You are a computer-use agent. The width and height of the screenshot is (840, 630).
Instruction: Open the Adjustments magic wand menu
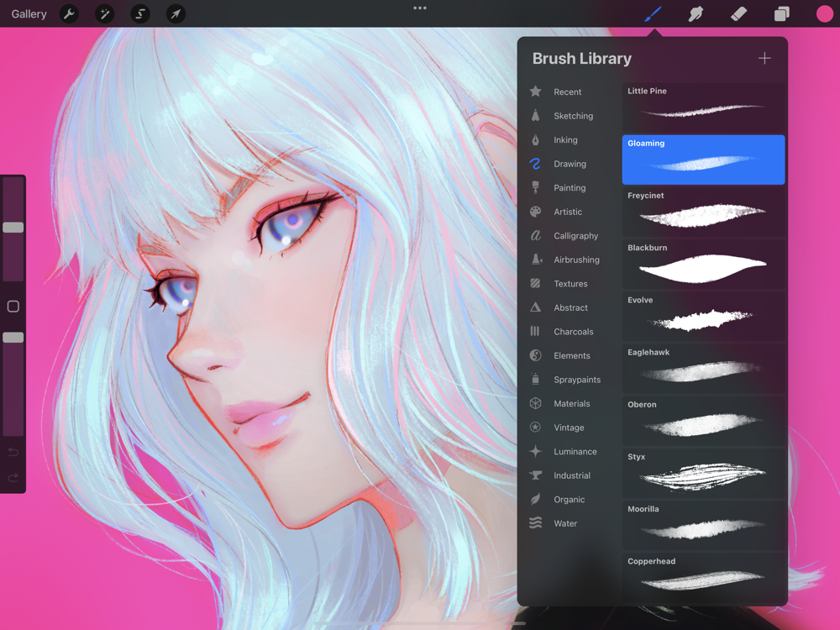(104, 14)
